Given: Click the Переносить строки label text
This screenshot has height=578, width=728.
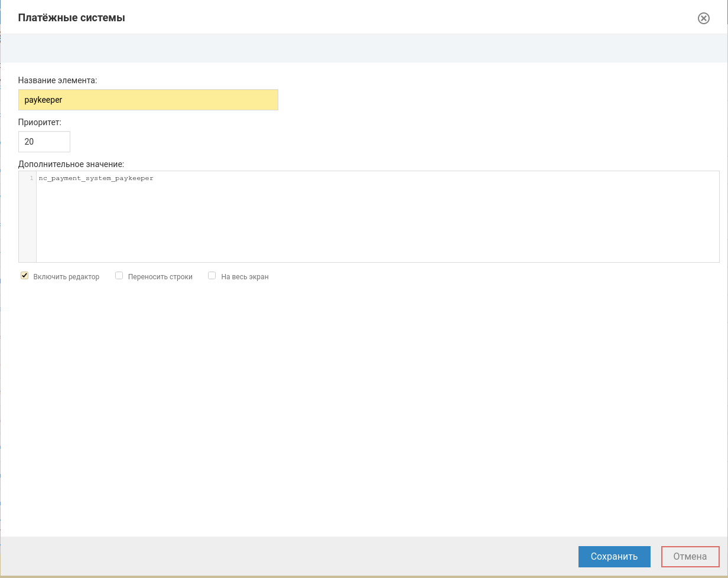Looking at the screenshot, I should pos(160,277).
